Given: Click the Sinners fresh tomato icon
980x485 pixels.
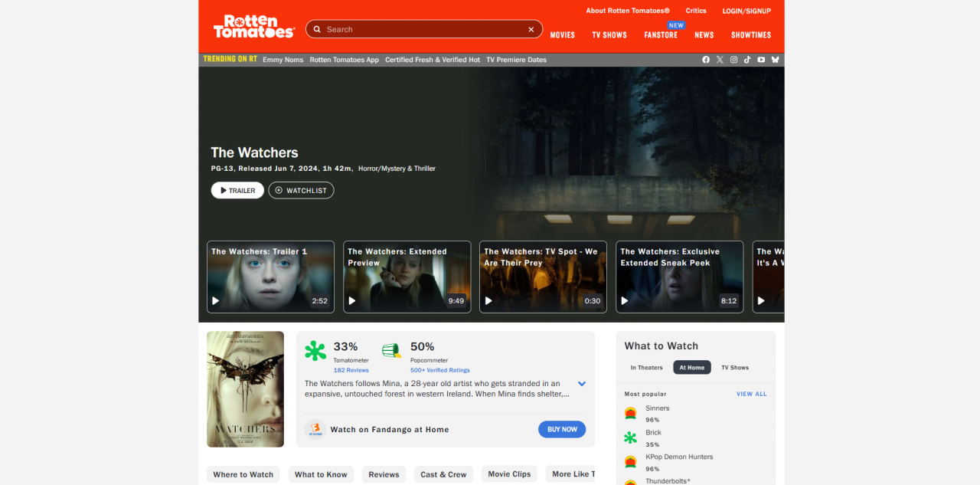Looking at the screenshot, I should tap(630, 414).
